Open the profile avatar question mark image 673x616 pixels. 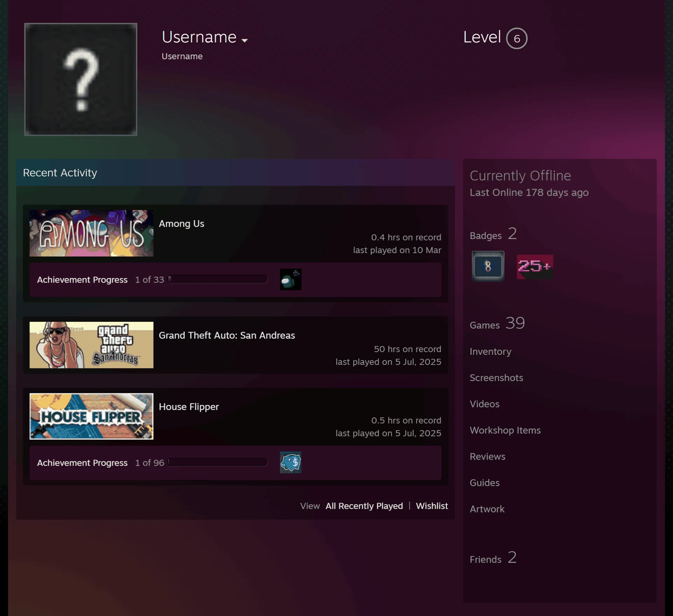(x=81, y=79)
